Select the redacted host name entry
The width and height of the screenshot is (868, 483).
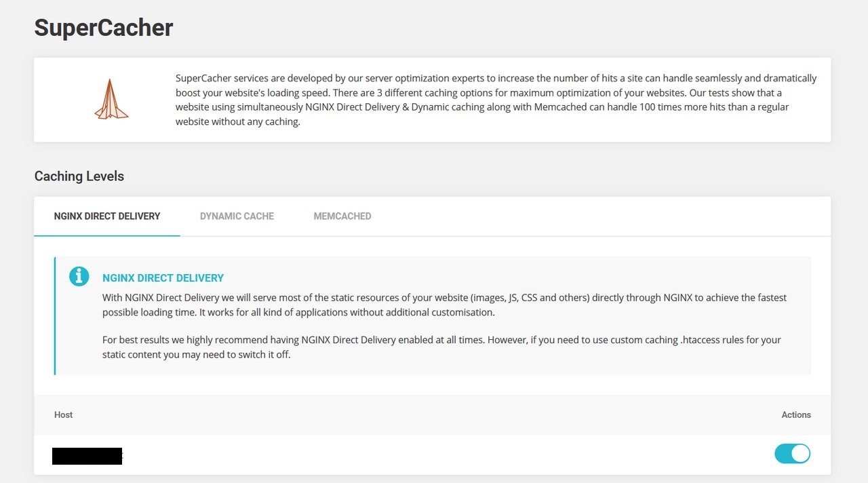[87, 456]
